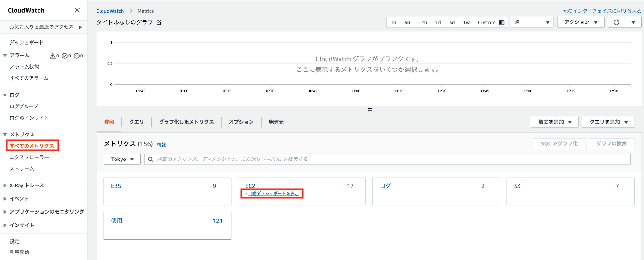The image size is (644, 260).
Task: Expand アプリケーションのモニタリング section
Action: [x=5, y=212]
